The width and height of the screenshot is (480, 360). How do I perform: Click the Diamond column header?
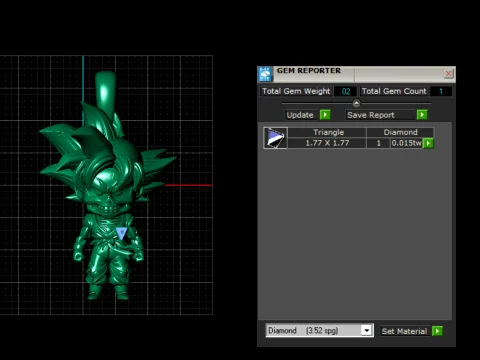400,132
